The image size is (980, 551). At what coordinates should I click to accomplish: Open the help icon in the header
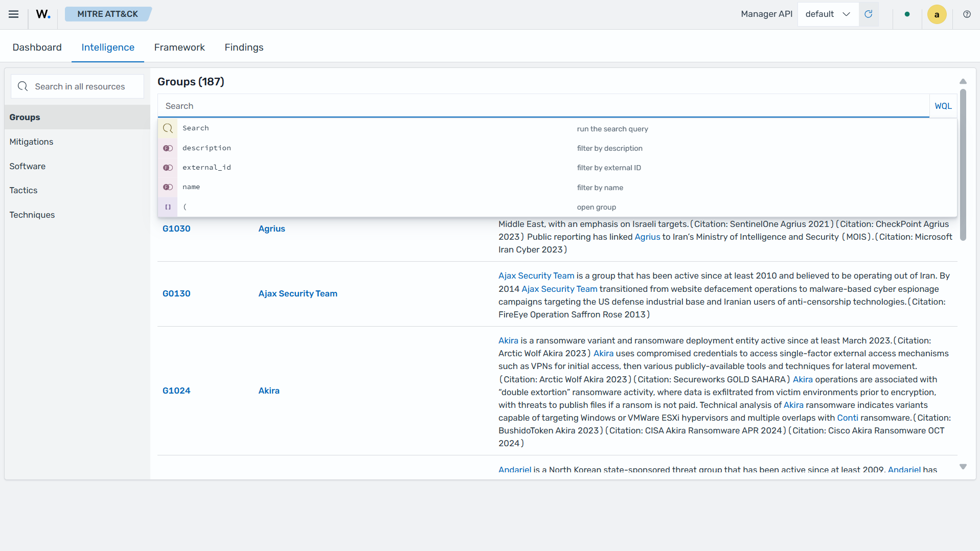[x=967, y=14]
